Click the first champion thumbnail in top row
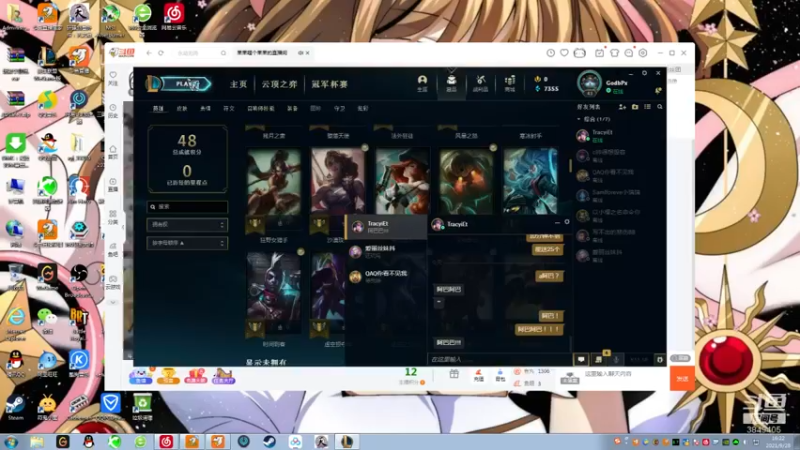This screenshot has height=450, width=800. click(x=274, y=181)
